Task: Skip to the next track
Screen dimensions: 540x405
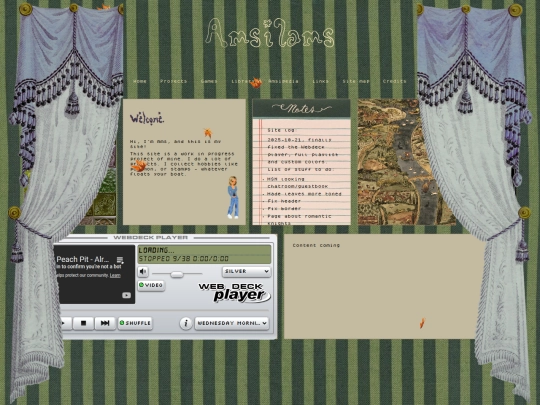Action: [105, 323]
